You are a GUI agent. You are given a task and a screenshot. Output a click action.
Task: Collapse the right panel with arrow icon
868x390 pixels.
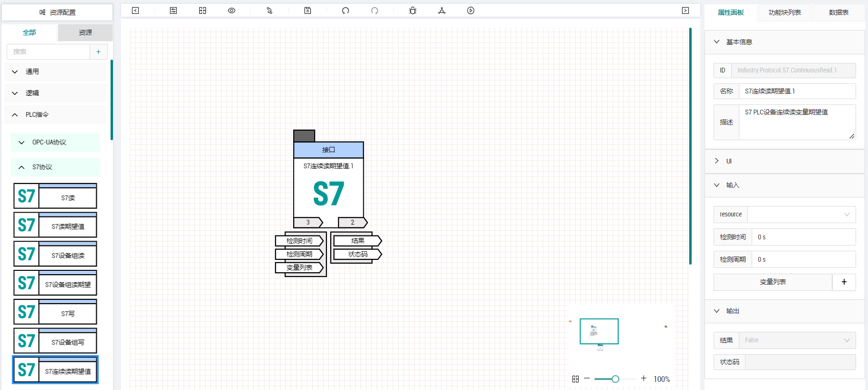pos(685,10)
